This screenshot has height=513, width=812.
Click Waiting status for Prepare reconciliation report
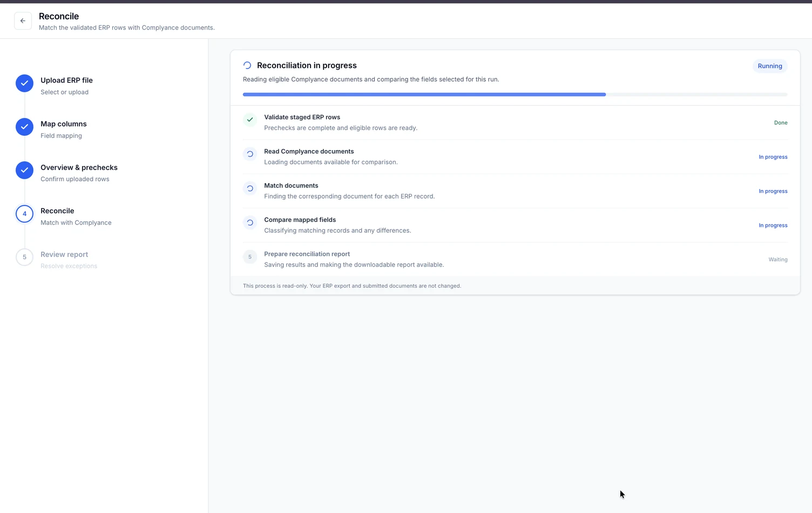(778, 260)
